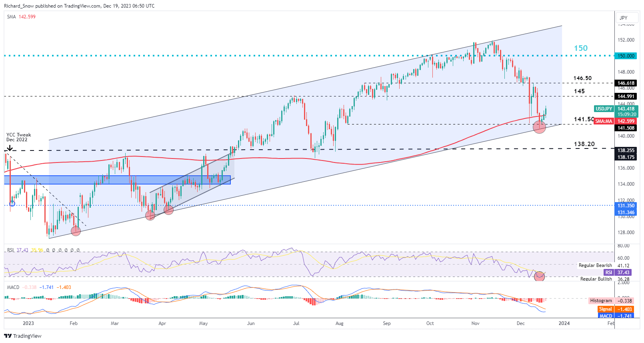
Task: Click the 141.508 price axis label
Action: pos(626,128)
